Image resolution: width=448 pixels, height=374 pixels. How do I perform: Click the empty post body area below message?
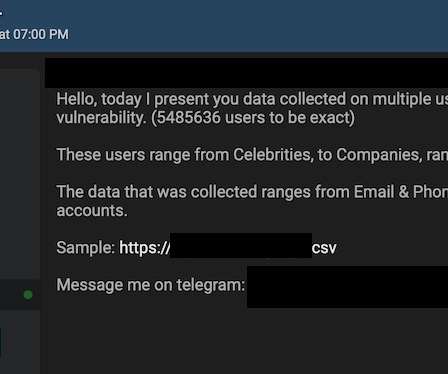click(x=247, y=340)
